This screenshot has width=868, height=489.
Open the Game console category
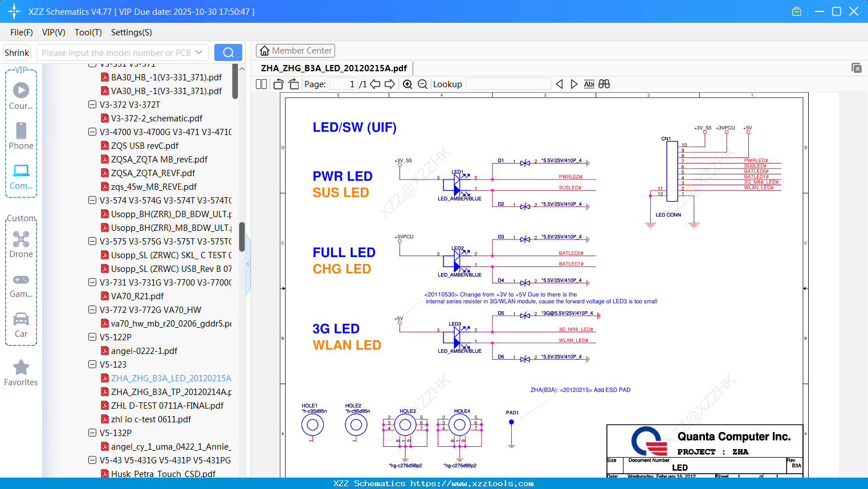[21, 285]
